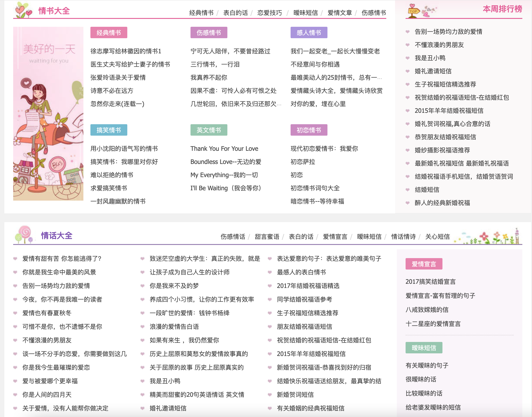This screenshot has height=417, width=532.
Task: Click the 初恋情书 category tag
Action: pos(309,130)
